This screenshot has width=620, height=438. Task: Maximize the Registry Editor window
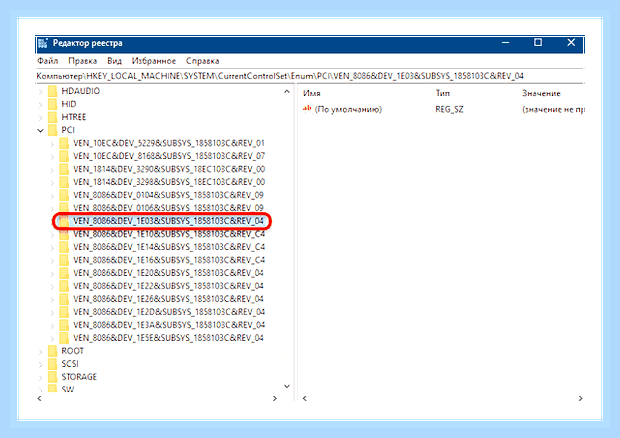538,43
